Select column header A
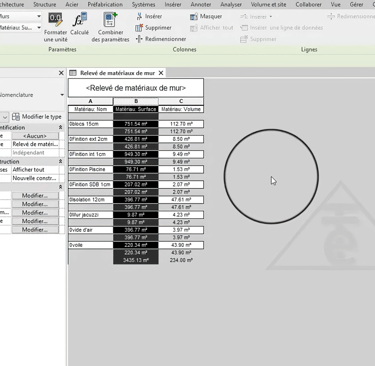Screen dimensions: 375x366 click(x=90, y=101)
